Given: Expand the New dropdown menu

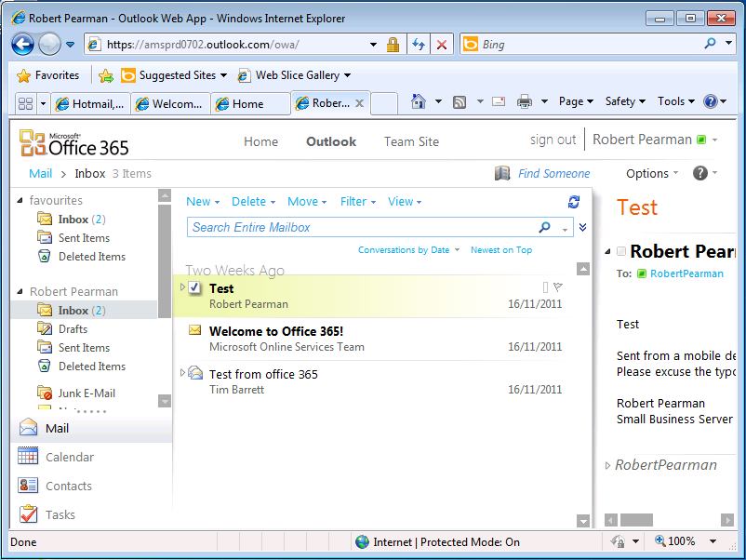Looking at the screenshot, I should coord(203,202).
